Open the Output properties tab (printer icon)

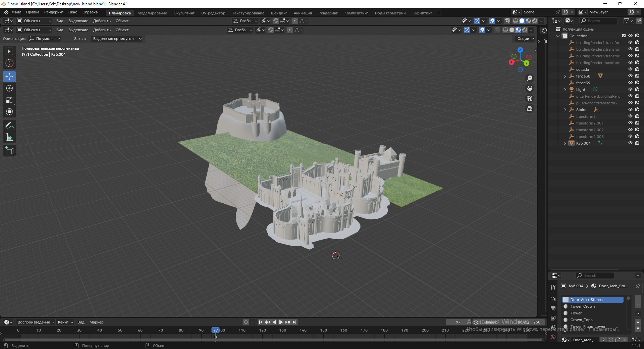(x=553, y=308)
